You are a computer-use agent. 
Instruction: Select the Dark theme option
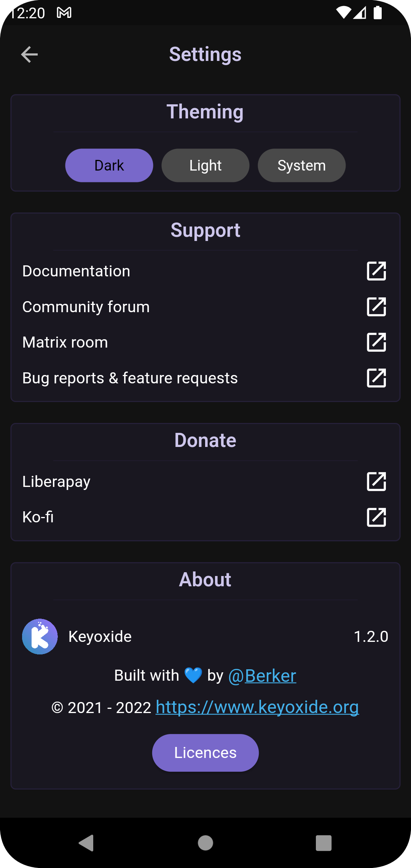pyautogui.click(x=109, y=166)
